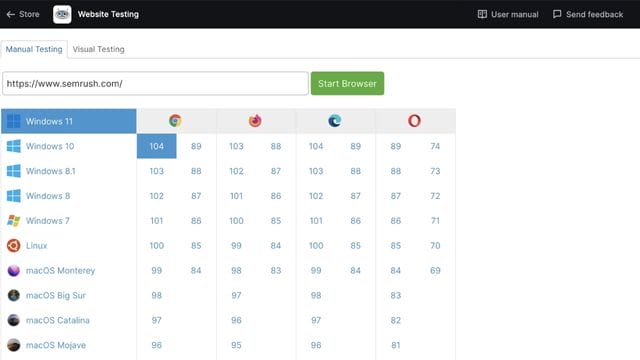Choose Opera version 72
The height and width of the screenshot is (360, 640).
[435, 196]
